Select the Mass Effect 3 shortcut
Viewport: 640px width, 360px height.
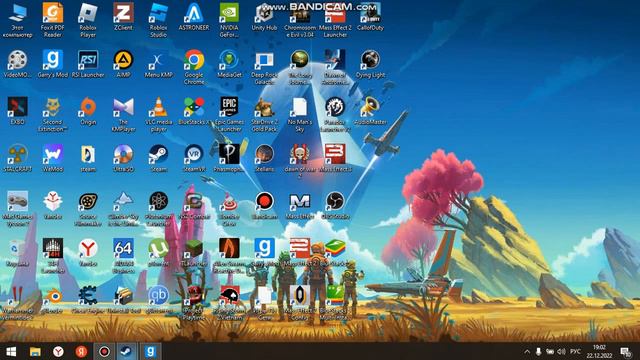click(x=335, y=158)
